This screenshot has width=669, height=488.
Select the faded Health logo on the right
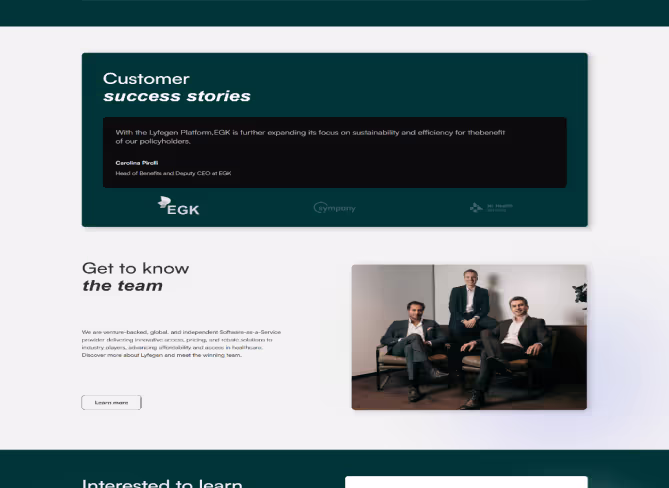(x=491, y=207)
